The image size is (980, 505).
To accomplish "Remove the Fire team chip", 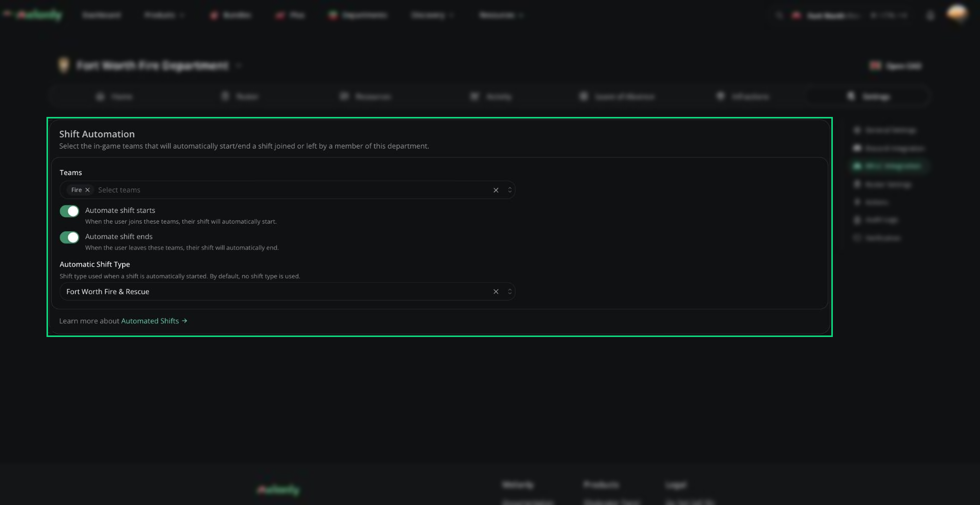I will (87, 190).
